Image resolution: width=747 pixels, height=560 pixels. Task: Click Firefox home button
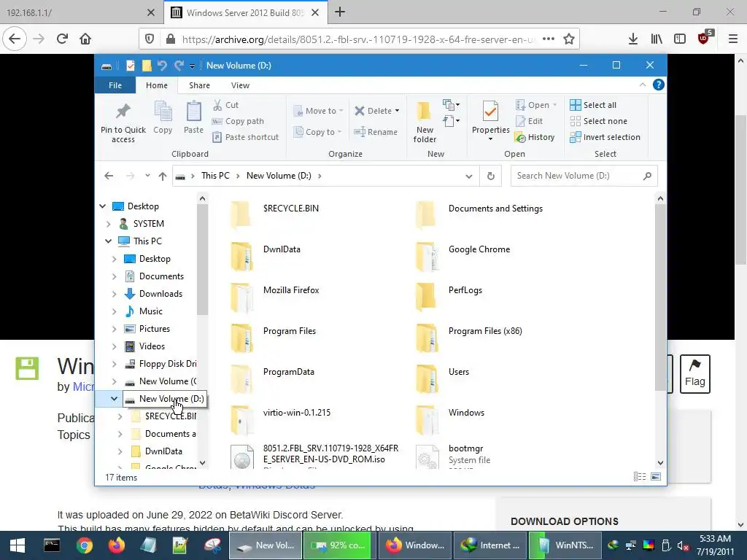[85, 39]
